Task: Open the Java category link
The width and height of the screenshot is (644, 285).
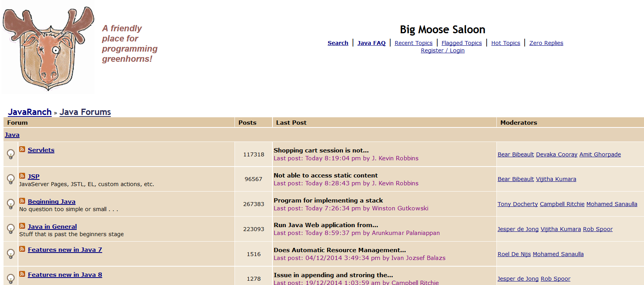Action: [x=12, y=135]
